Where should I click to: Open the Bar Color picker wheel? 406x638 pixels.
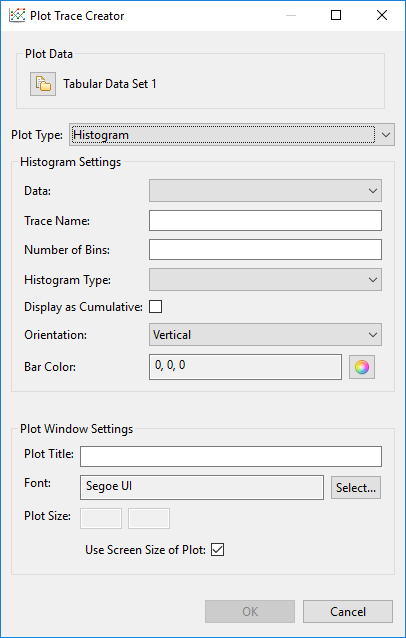click(362, 367)
